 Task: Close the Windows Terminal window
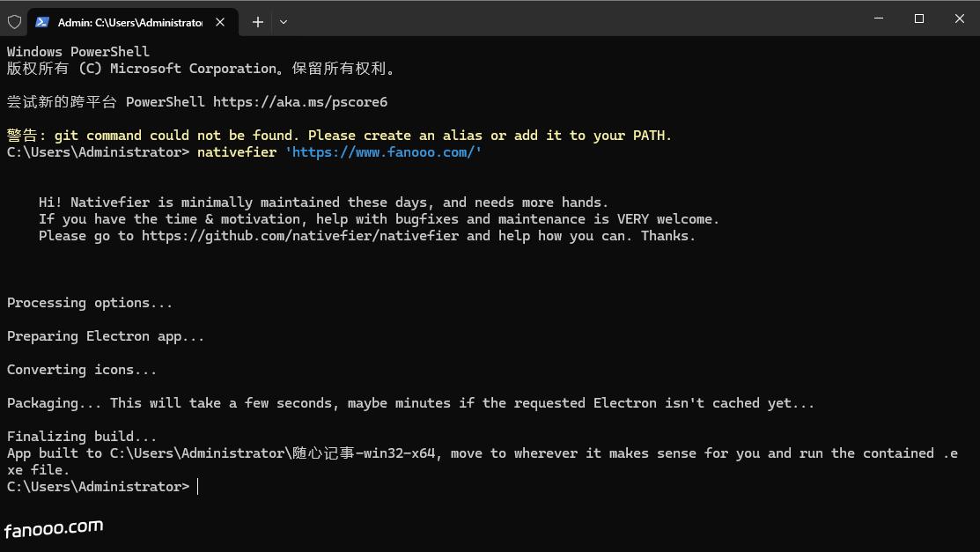pos(959,18)
